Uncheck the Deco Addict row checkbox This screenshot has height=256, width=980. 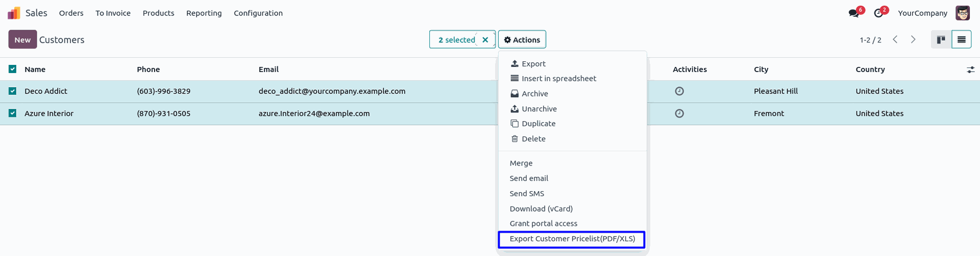pyautogui.click(x=13, y=91)
